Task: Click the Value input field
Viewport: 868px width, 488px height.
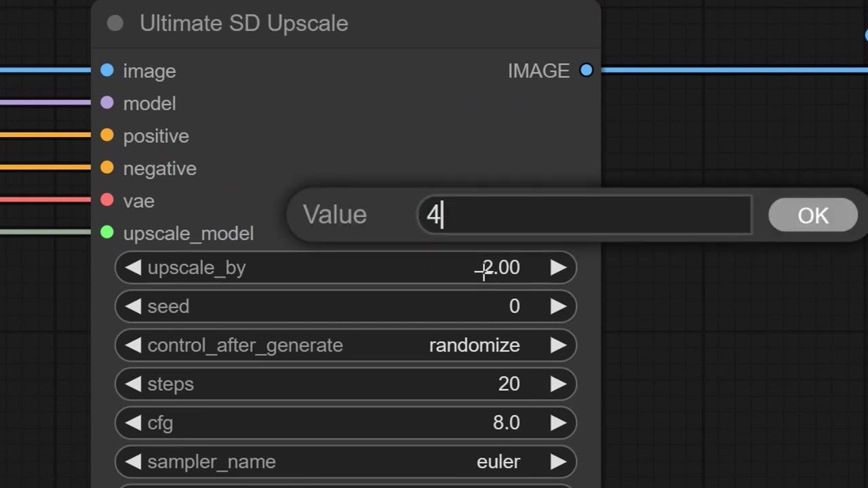Action: [x=585, y=215]
